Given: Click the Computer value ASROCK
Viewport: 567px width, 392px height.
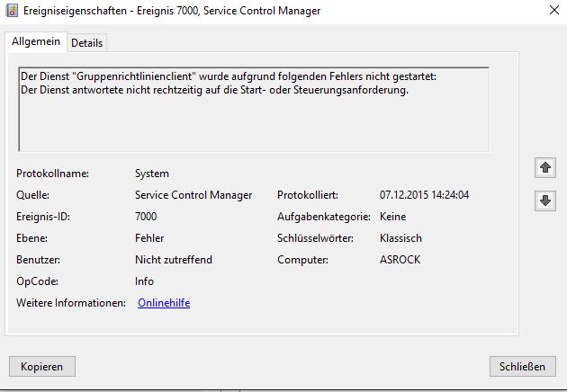Looking at the screenshot, I should click(400, 260).
